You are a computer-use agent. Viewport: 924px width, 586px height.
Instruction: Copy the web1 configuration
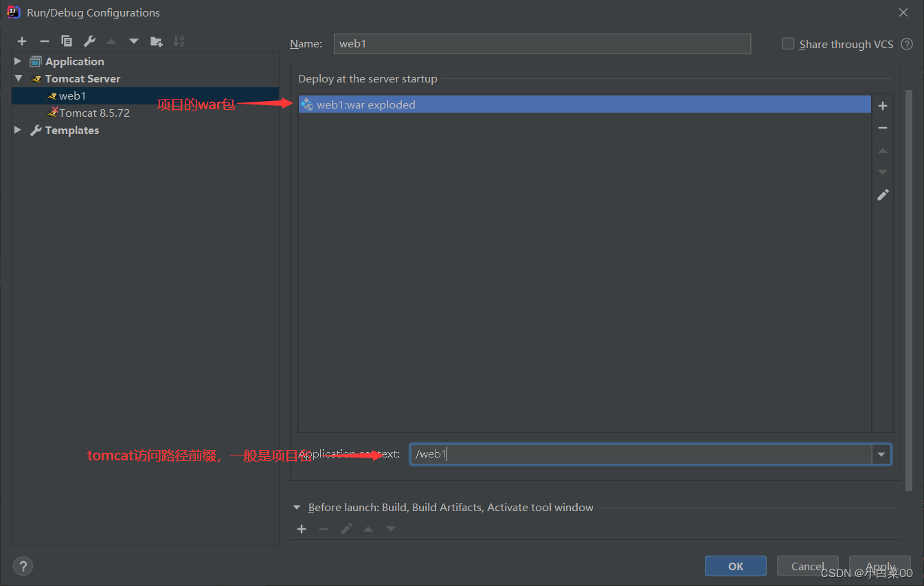pyautogui.click(x=67, y=41)
